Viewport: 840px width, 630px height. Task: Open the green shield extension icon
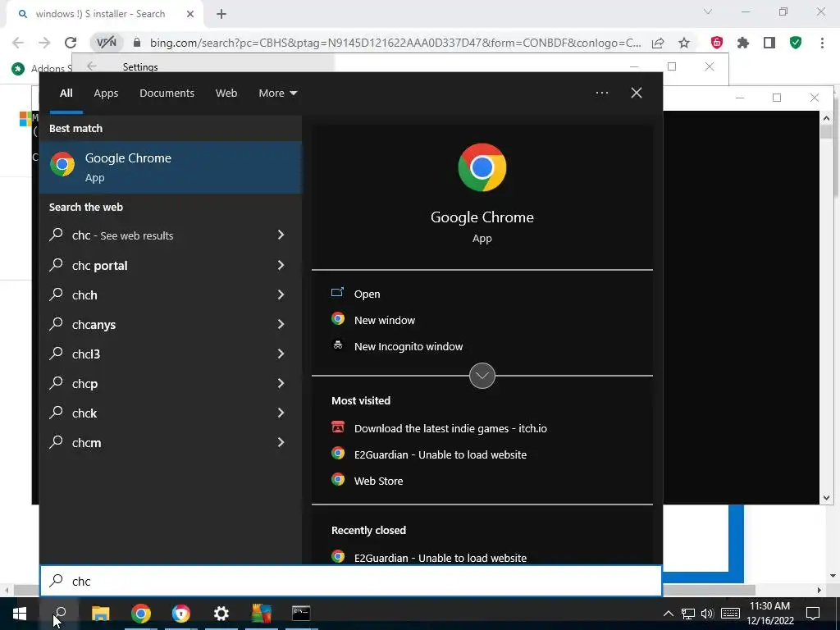pos(796,43)
